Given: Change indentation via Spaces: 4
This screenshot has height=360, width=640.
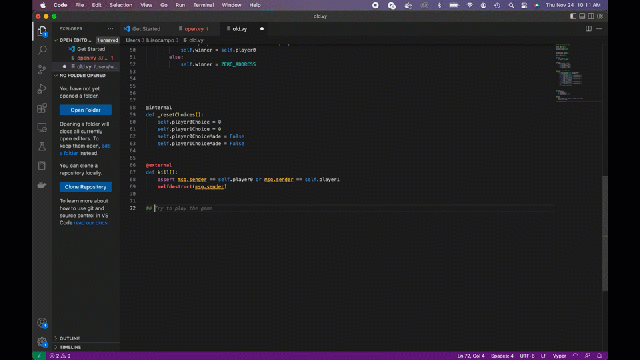Looking at the screenshot, I should pos(502,356).
